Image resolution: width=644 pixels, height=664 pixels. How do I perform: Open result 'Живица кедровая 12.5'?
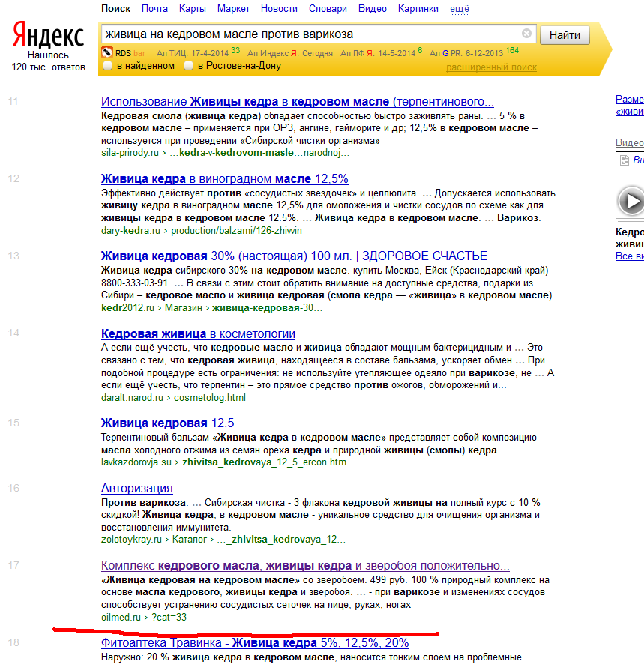[x=167, y=423]
